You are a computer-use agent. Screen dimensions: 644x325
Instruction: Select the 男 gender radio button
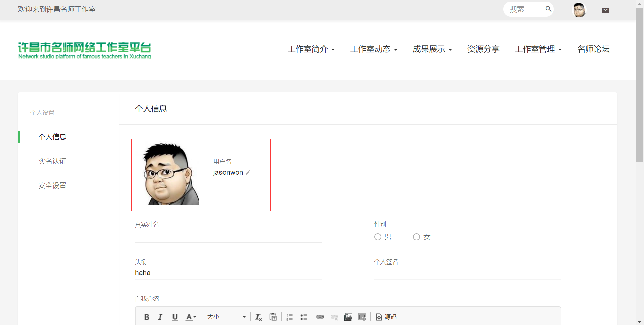pos(378,237)
